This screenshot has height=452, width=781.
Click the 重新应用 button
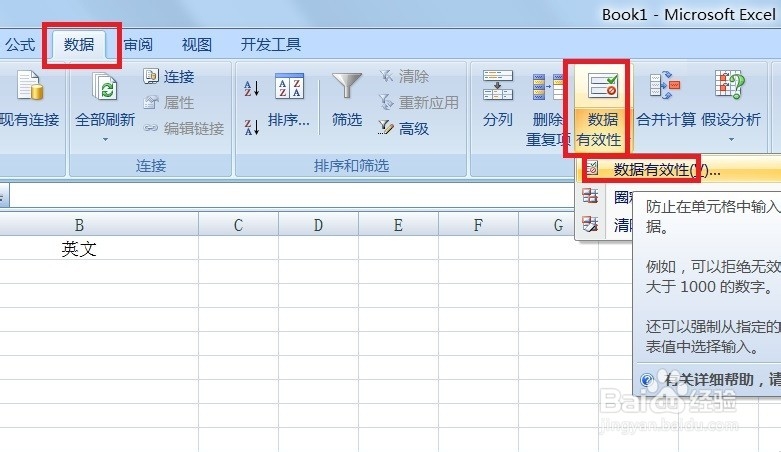418,103
